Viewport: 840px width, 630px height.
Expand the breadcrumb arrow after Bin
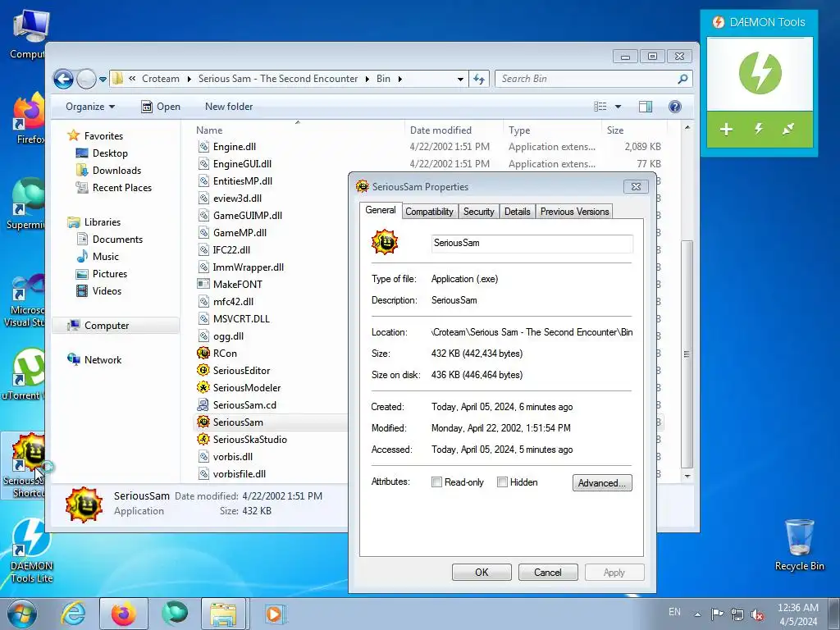[399, 79]
